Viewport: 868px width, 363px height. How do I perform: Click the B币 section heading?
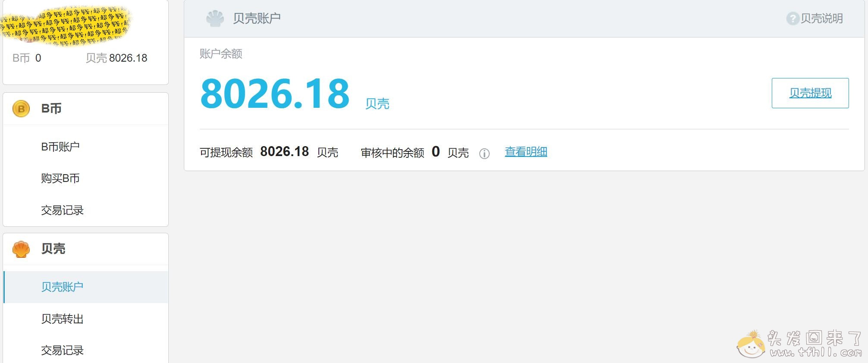coord(51,109)
